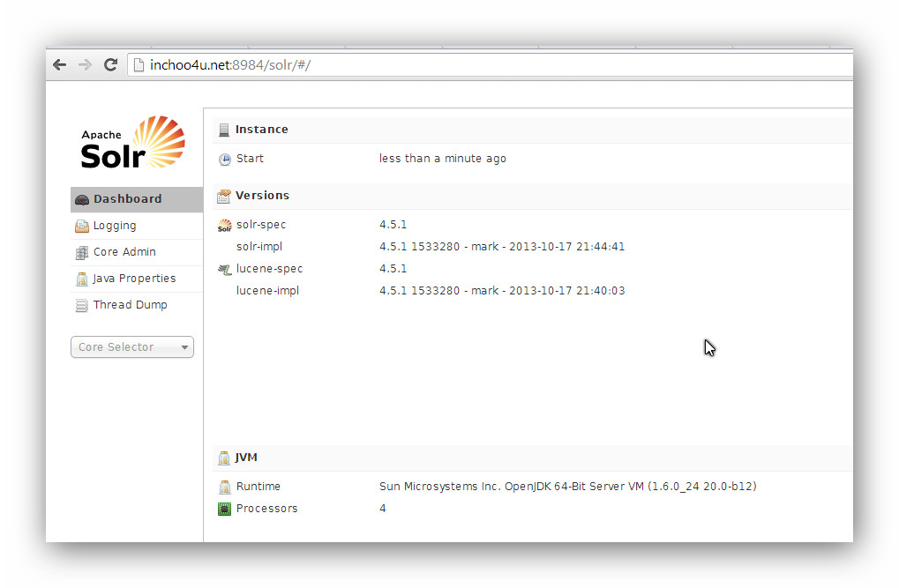
Task: Click the Processors chip icon
Action: coord(224,509)
